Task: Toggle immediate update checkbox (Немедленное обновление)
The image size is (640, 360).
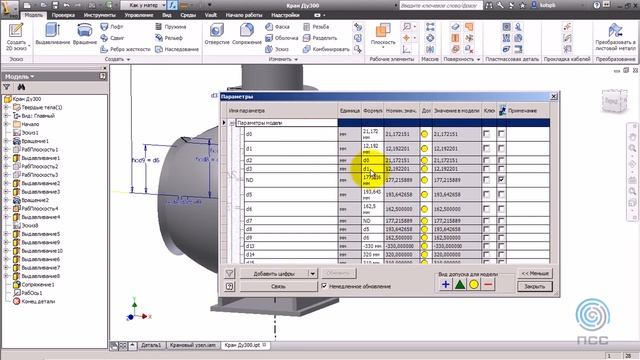Action: coord(324,286)
